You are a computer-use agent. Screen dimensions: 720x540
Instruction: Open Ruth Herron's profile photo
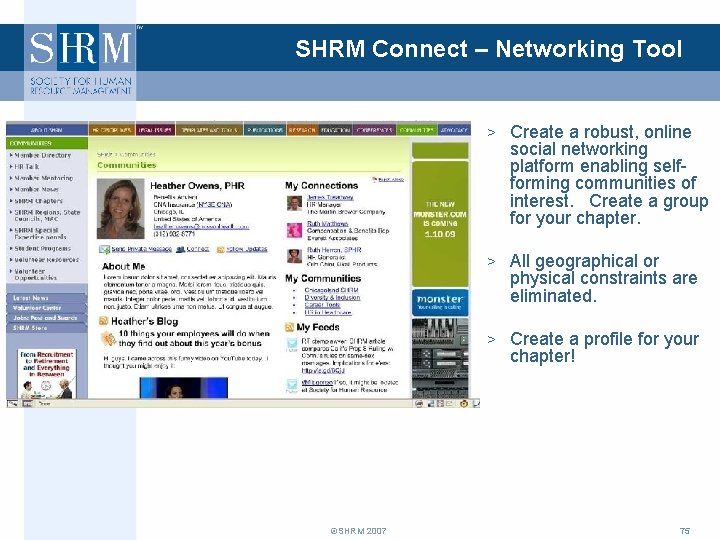294,256
